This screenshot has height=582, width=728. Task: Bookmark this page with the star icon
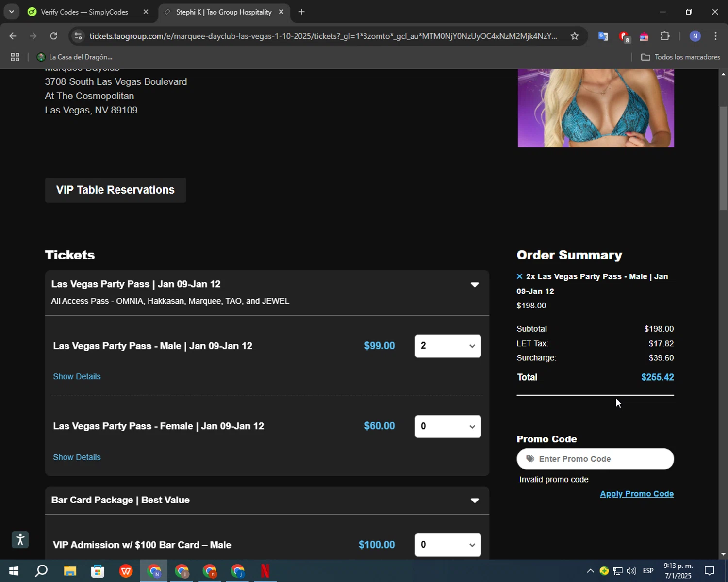pyautogui.click(x=575, y=36)
